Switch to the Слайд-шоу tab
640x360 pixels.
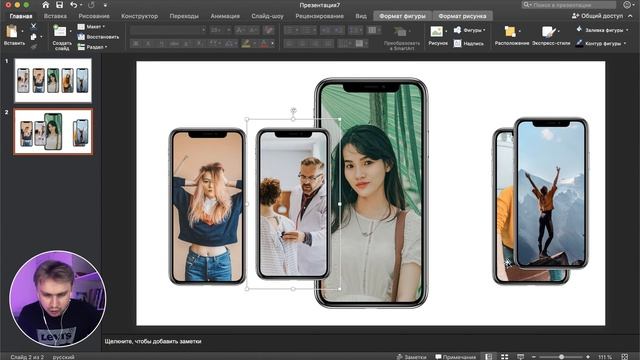point(267,16)
